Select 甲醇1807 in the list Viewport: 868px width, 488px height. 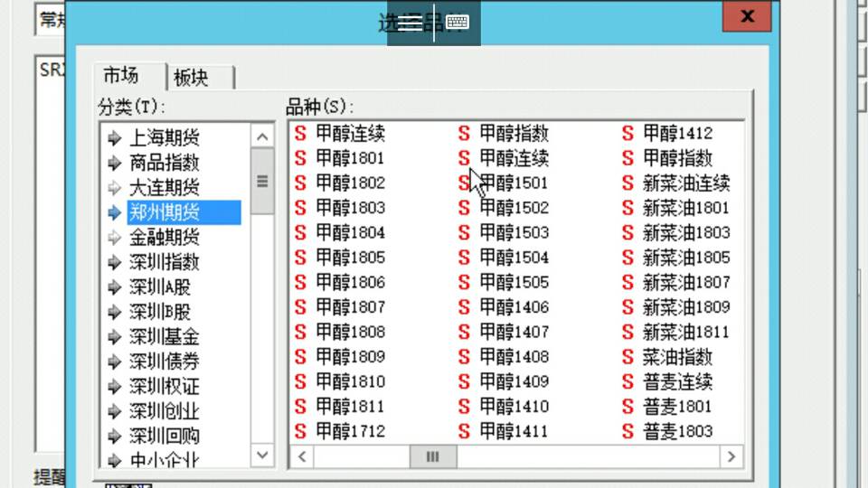(x=350, y=307)
